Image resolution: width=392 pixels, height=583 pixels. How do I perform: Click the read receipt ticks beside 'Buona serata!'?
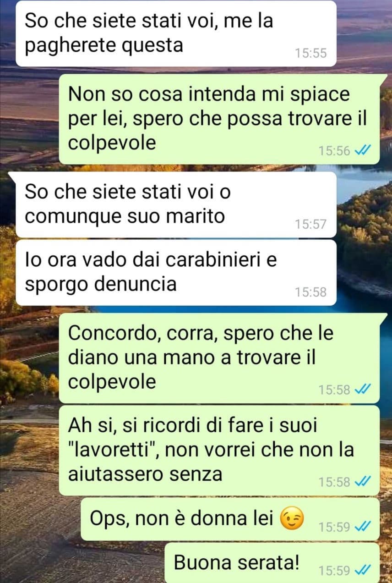click(362, 570)
